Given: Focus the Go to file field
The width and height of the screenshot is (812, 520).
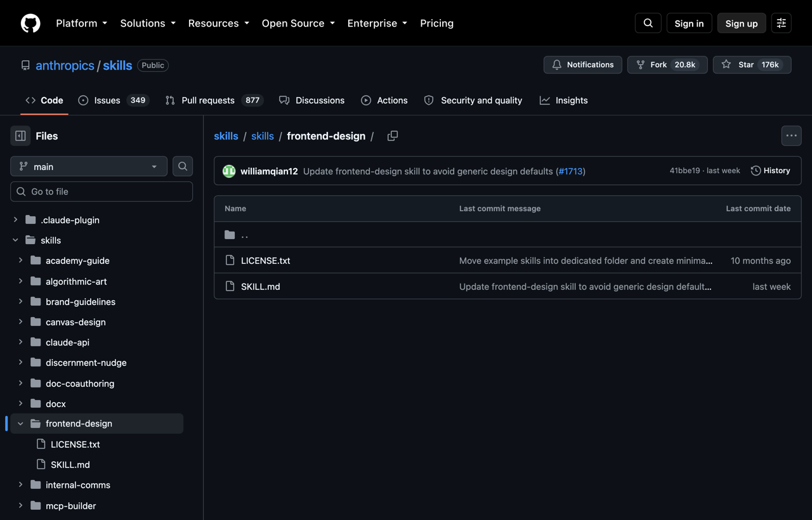Looking at the screenshot, I should pyautogui.click(x=101, y=192).
